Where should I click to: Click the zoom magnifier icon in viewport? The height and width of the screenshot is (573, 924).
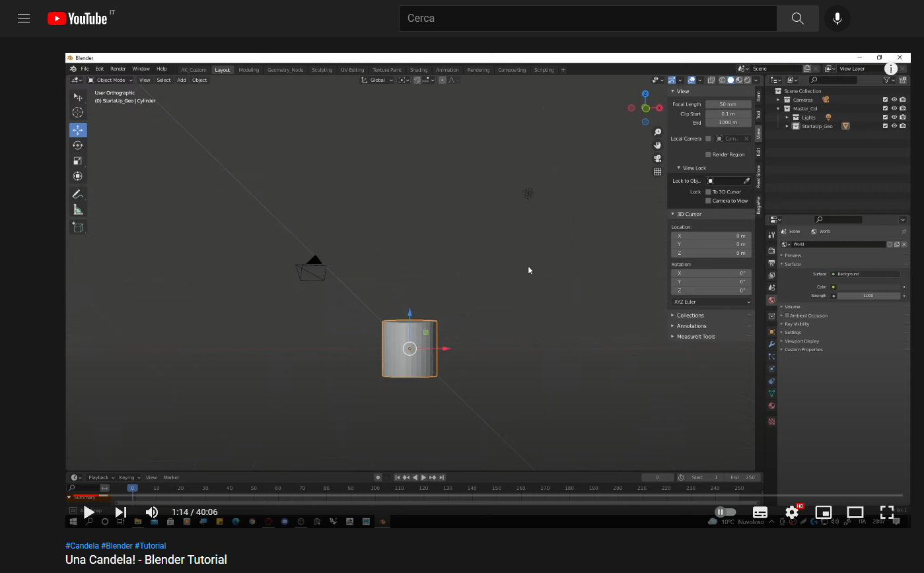[657, 132]
